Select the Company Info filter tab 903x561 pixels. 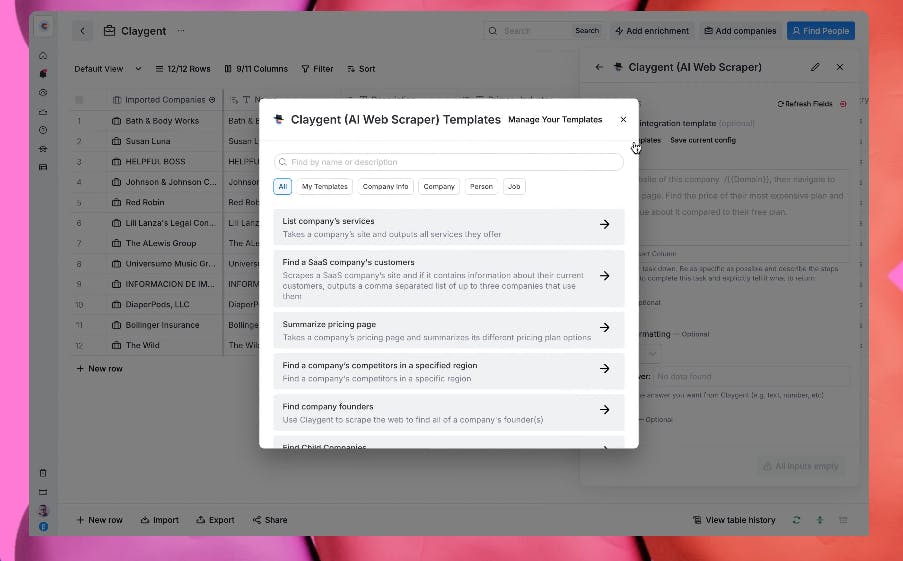pos(385,187)
